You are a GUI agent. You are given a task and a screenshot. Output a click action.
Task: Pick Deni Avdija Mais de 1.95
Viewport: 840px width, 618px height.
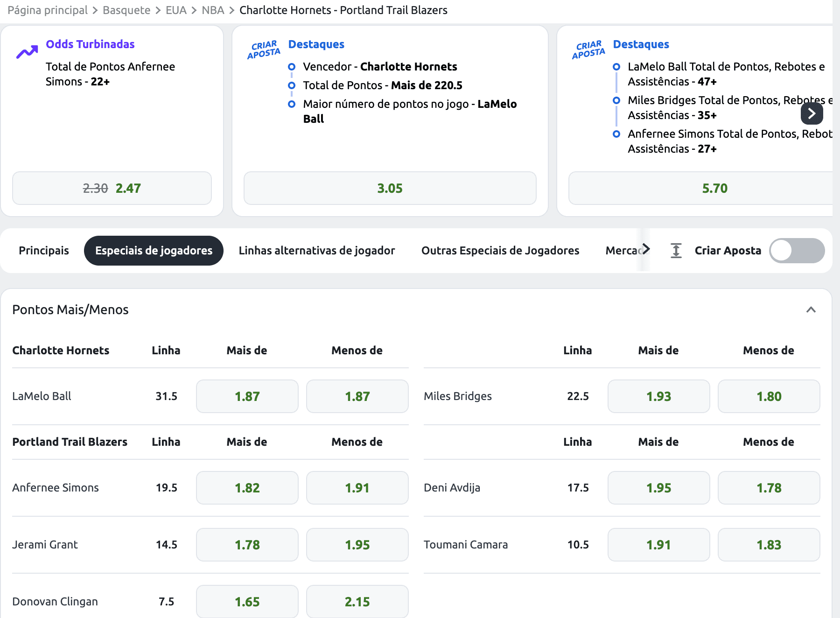click(659, 488)
